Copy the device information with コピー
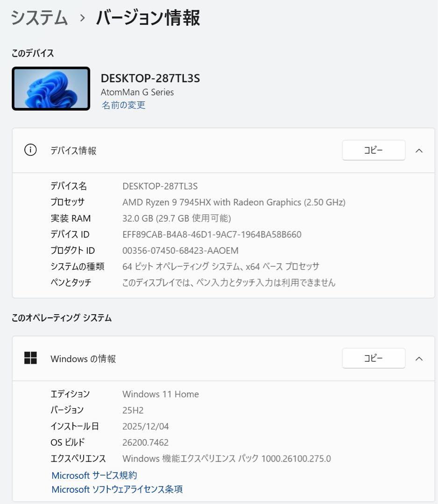438x504 pixels. pos(374,150)
